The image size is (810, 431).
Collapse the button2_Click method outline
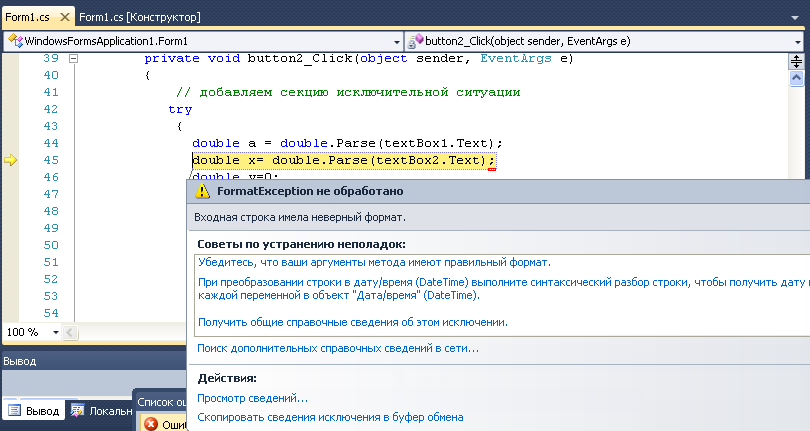click(73, 59)
